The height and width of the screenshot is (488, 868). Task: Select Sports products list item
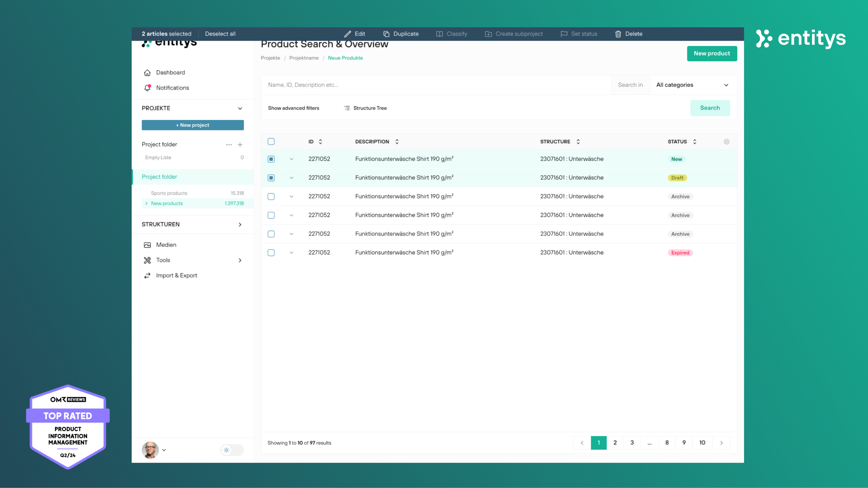[x=169, y=193]
